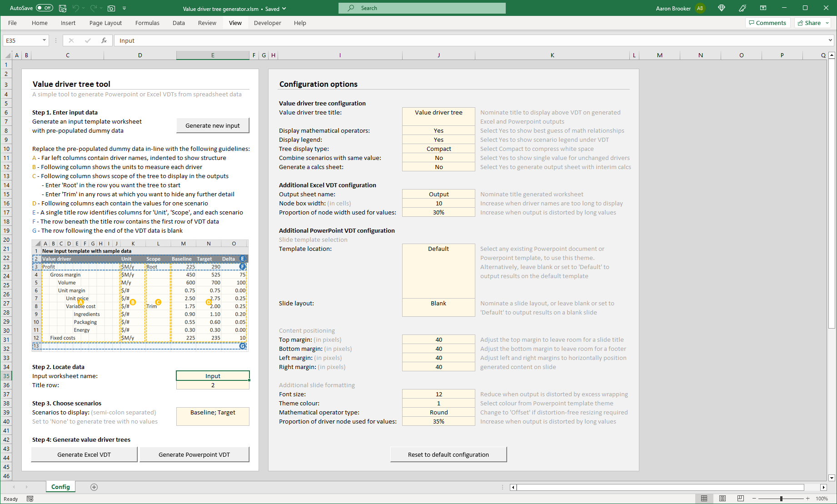
Task: Select the Output sheet name cell
Action: coord(438,194)
